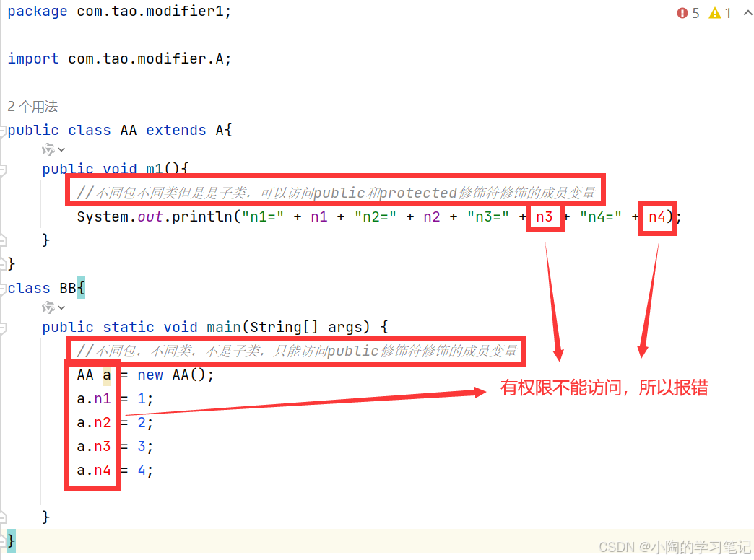Click the red n3 variable in println
This screenshot has width=754, height=560.
(x=545, y=216)
